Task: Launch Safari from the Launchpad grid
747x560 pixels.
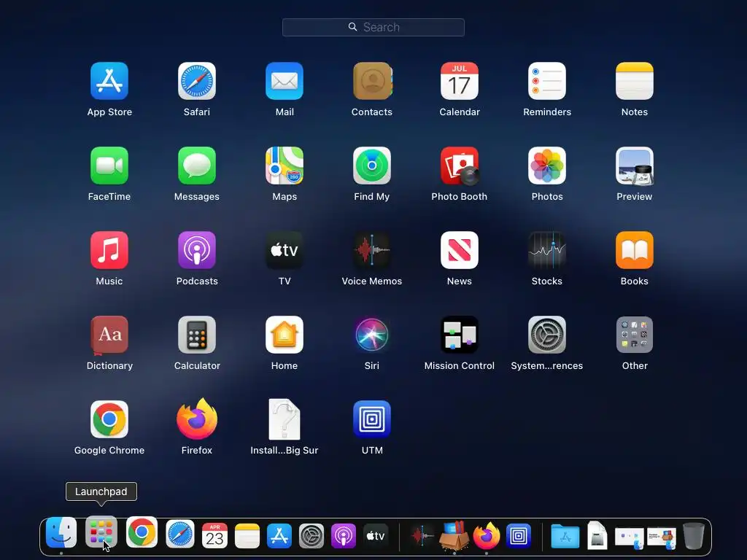Action: tap(197, 81)
